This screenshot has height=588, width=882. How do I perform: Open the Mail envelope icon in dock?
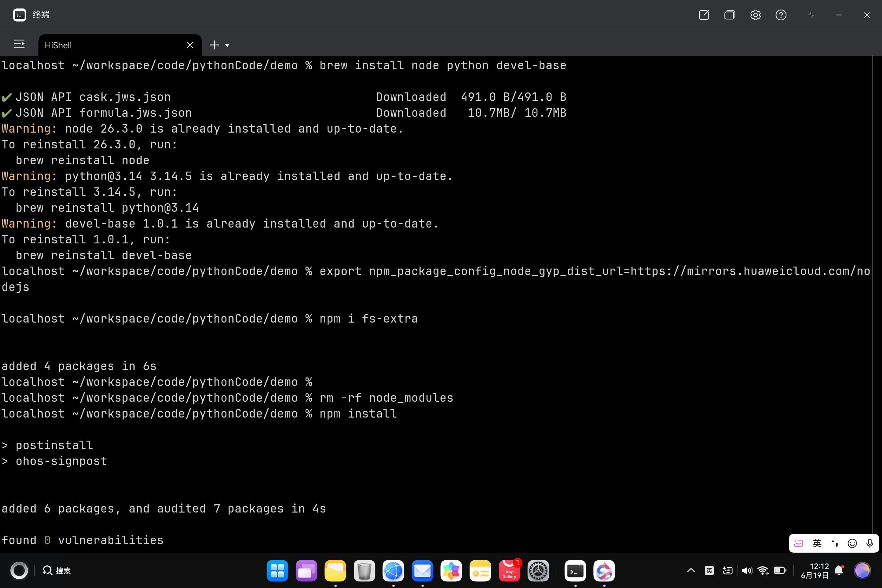coord(422,570)
